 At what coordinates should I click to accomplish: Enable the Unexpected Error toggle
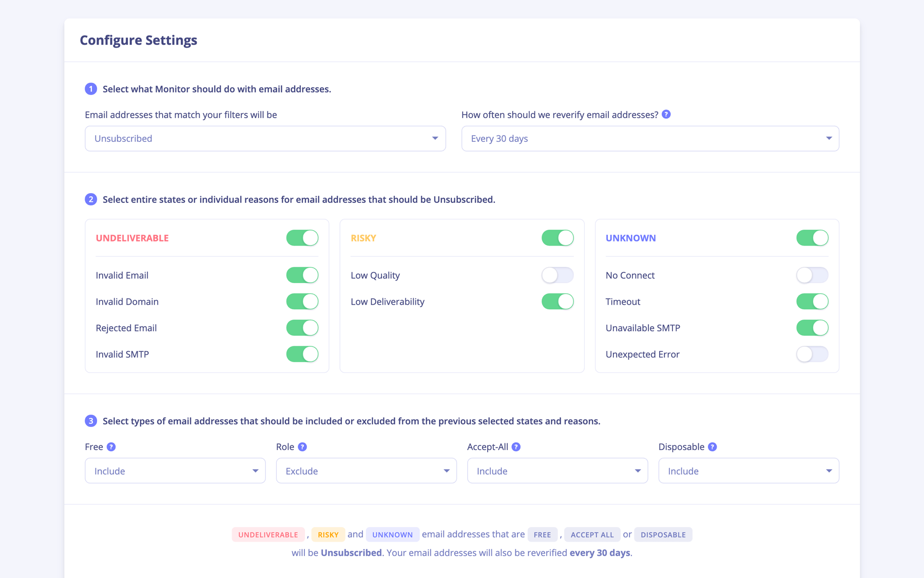coord(812,354)
